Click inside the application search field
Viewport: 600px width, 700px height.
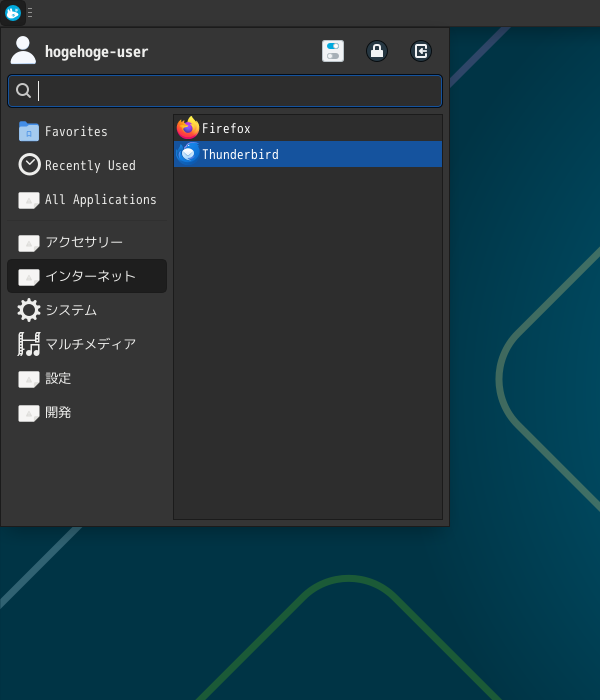225,91
